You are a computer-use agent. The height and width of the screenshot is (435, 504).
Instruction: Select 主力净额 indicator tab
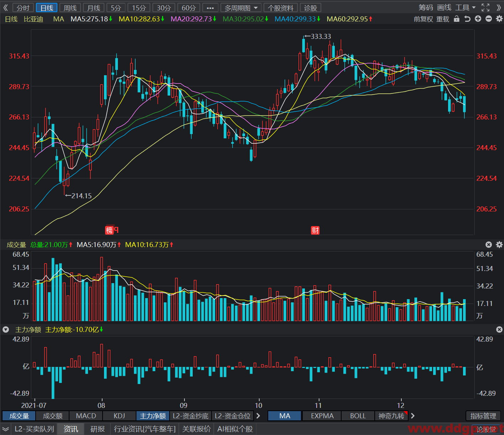153,416
